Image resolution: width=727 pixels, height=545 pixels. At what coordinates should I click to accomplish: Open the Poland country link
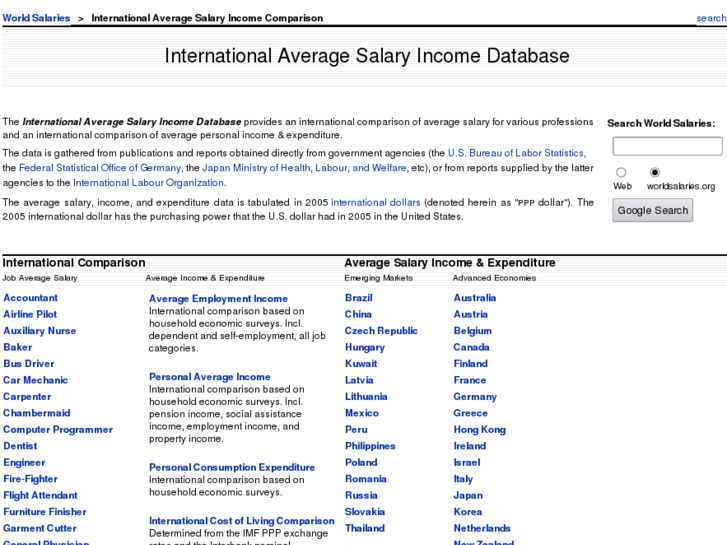361,463
